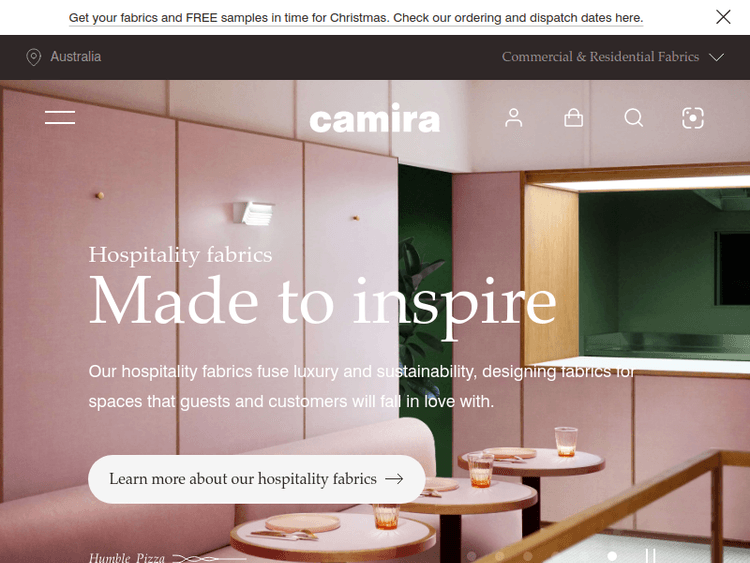Expand Commercial & Residential Fabrics dropdown chevron
The image size is (750, 563).
click(x=717, y=57)
